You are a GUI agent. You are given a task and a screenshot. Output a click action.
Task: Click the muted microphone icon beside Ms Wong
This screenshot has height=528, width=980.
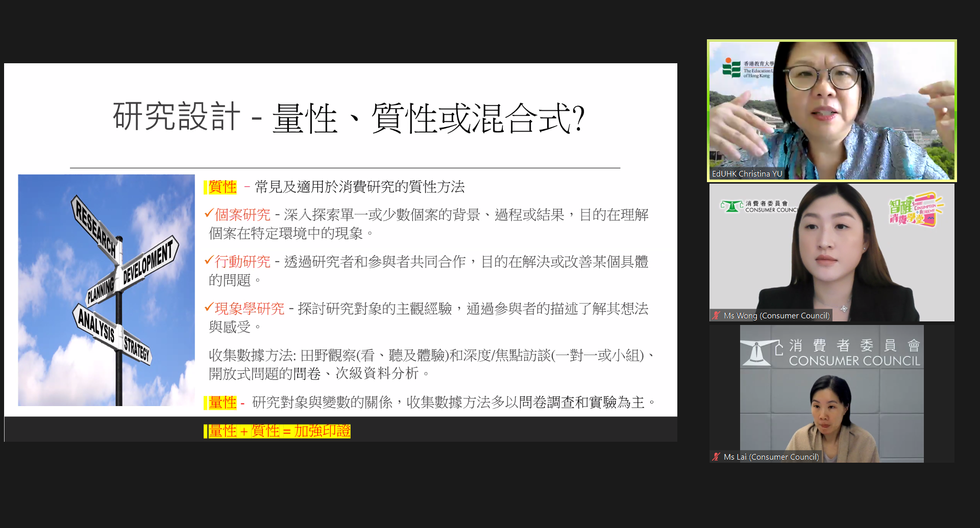(717, 316)
